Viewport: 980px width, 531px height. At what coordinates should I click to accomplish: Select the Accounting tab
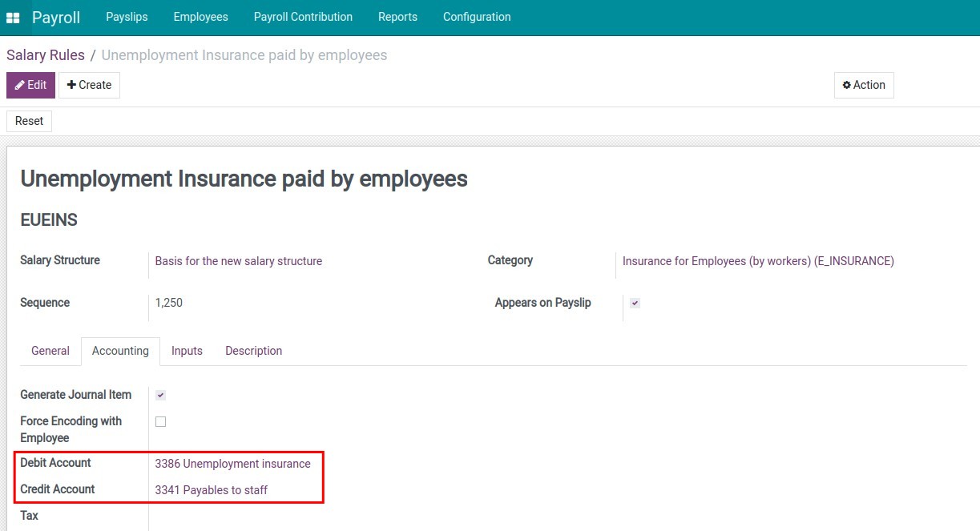[120, 351]
